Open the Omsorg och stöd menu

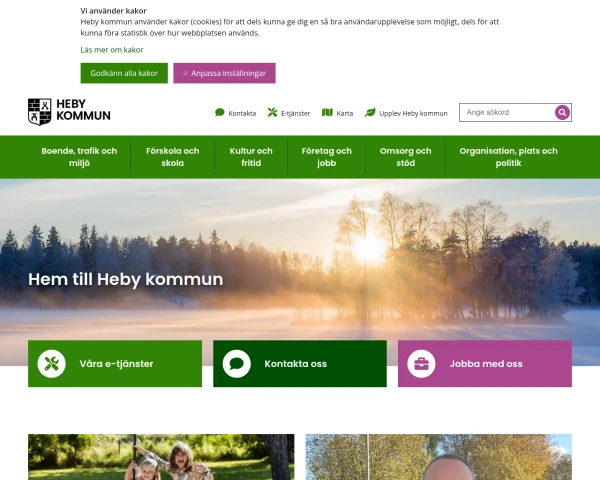pyautogui.click(x=406, y=157)
